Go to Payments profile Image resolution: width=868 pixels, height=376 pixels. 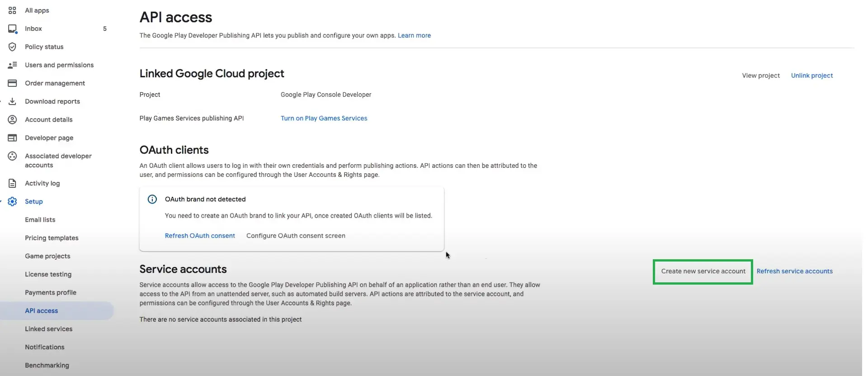click(51, 293)
